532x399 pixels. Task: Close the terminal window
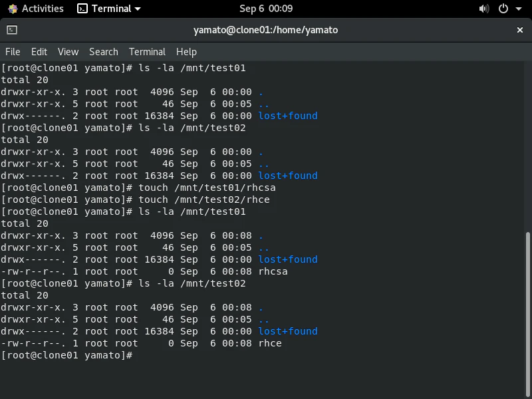(519, 30)
